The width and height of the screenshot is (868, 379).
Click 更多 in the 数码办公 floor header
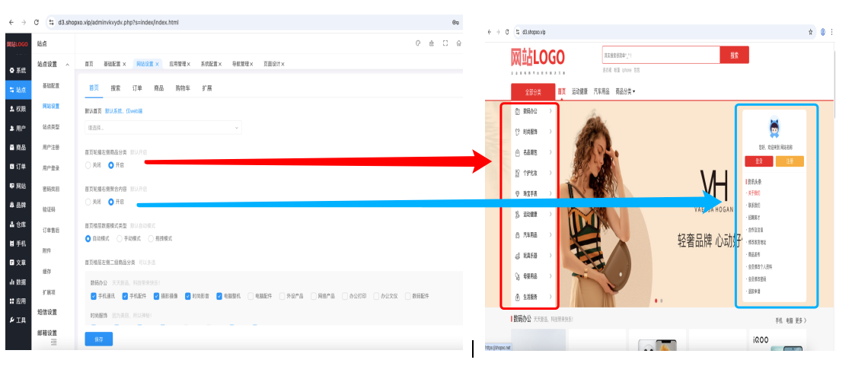click(801, 320)
